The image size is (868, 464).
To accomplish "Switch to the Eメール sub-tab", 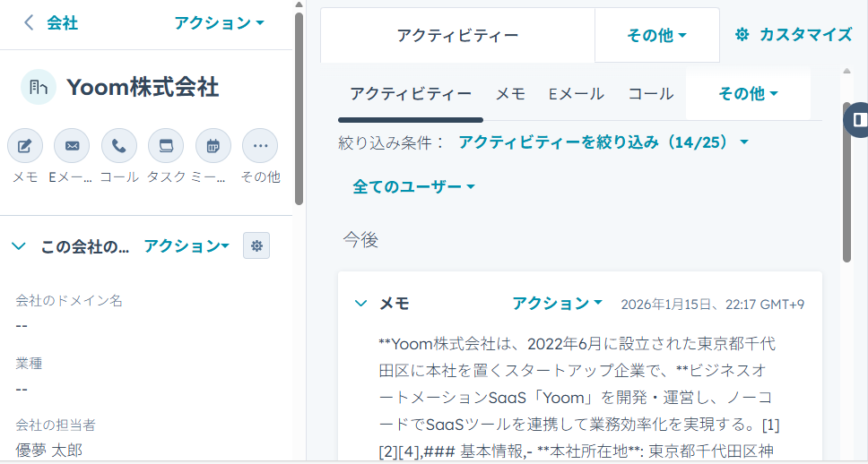I will [577, 95].
